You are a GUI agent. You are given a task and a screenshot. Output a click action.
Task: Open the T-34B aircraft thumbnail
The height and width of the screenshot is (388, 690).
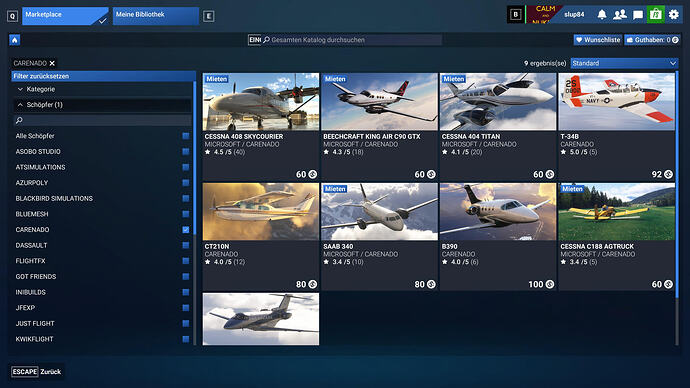pyautogui.click(x=617, y=102)
